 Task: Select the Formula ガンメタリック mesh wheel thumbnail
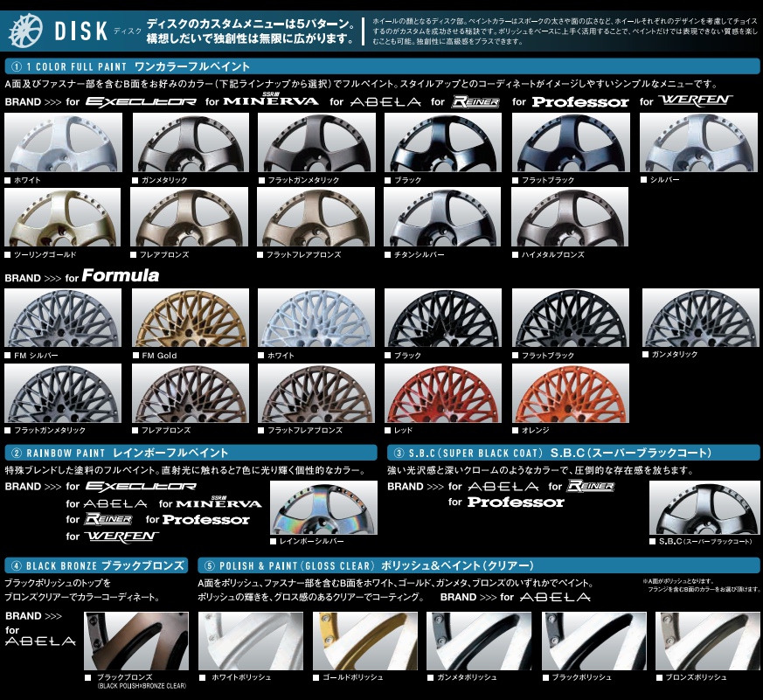(701, 317)
